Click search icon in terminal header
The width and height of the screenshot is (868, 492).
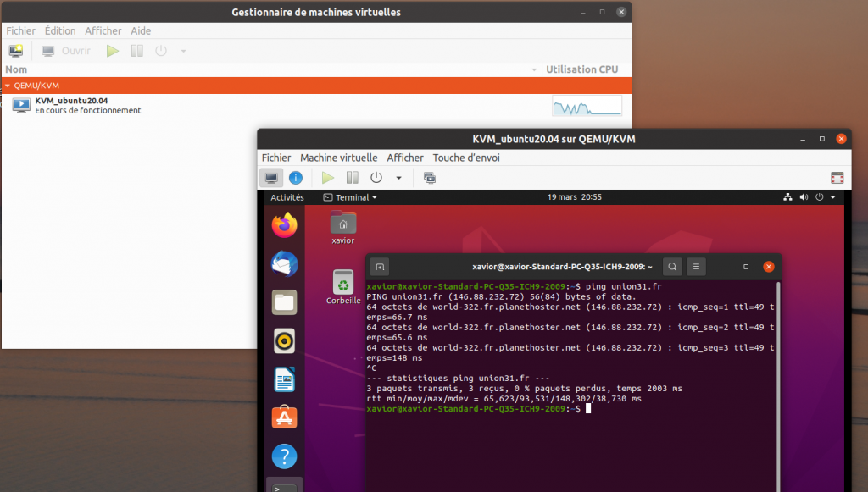(672, 267)
